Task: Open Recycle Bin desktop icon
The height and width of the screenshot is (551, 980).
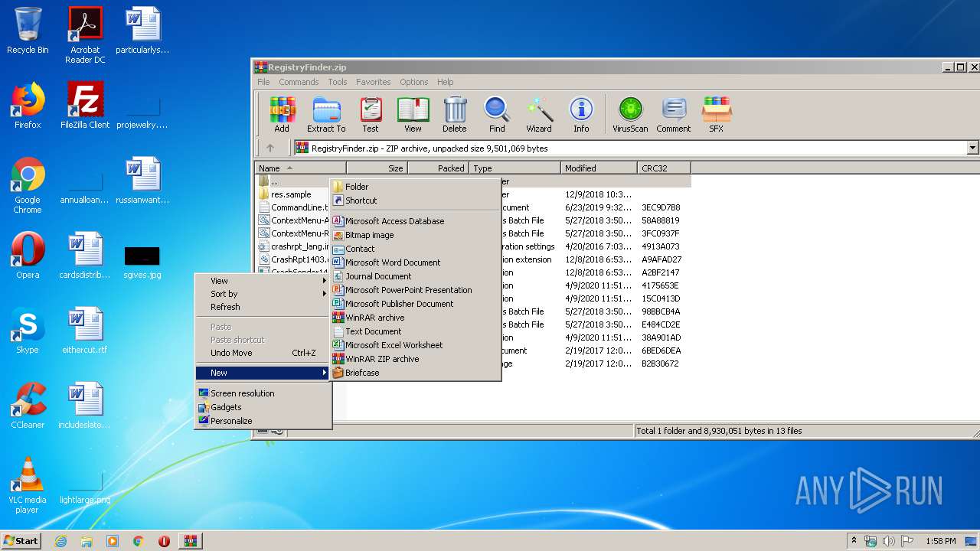Action: 28,31
